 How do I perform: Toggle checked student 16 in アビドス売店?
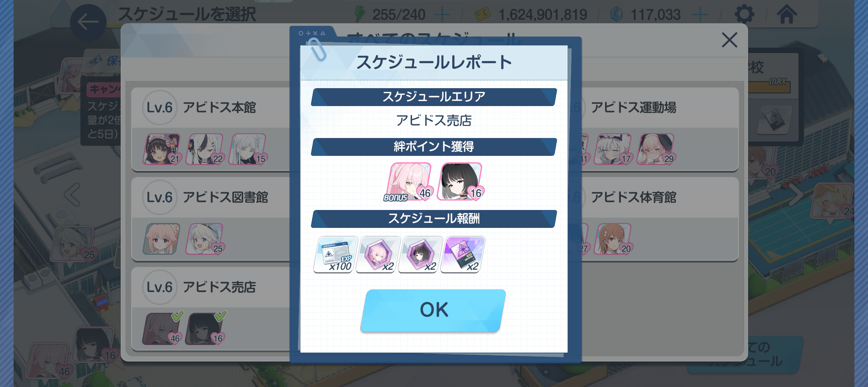coord(205,329)
